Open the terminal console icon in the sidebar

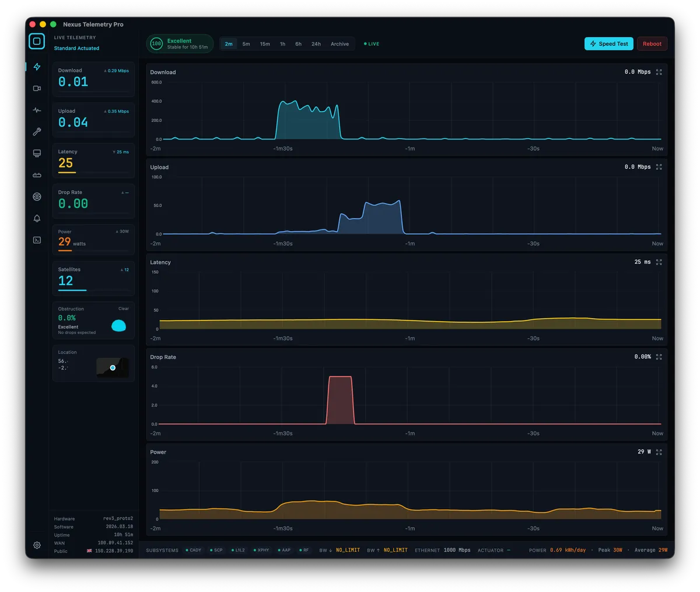tap(37, 240)
